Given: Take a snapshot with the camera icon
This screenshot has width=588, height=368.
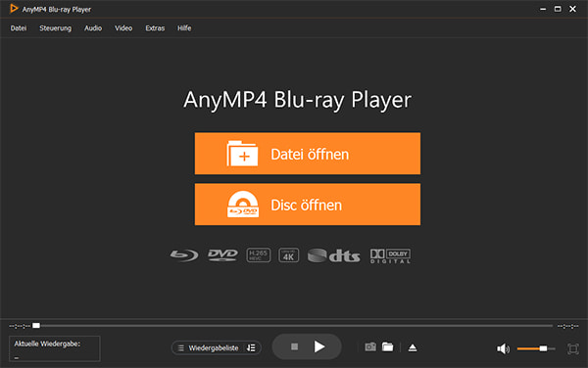Looking at the screenshot, I should coord(370,347).
